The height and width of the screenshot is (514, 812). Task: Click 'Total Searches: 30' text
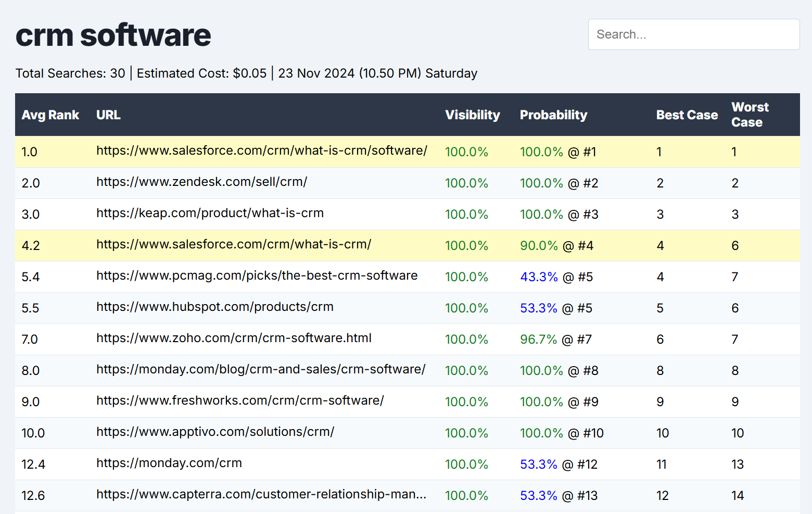[70, 73]
